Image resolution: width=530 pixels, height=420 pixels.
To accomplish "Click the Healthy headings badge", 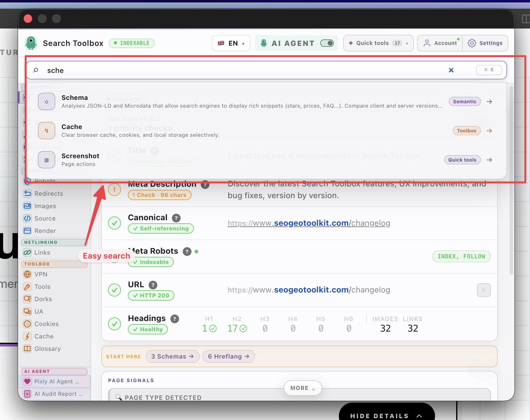I will (148, 329).
